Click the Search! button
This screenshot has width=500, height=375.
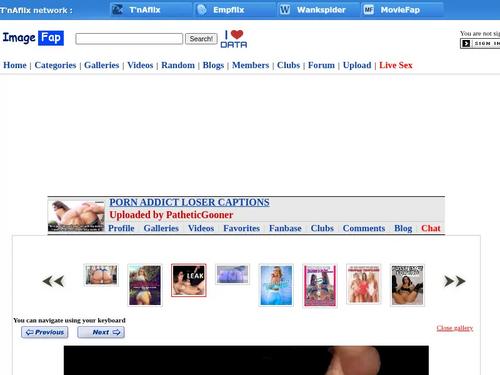click(x=201, y=39)
